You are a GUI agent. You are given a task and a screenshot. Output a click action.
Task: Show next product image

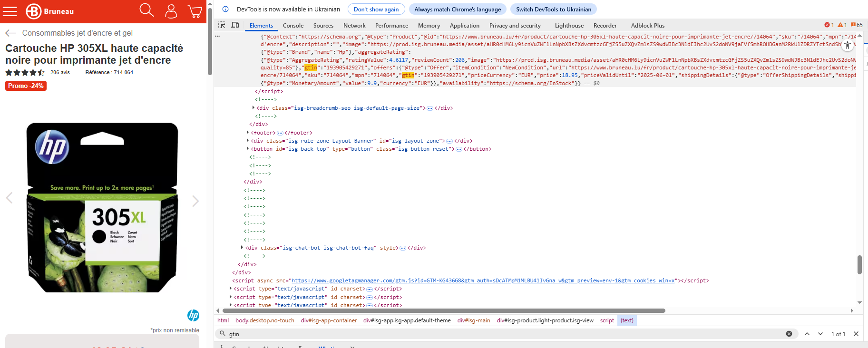pyautogui.click(x=195, y=201)
